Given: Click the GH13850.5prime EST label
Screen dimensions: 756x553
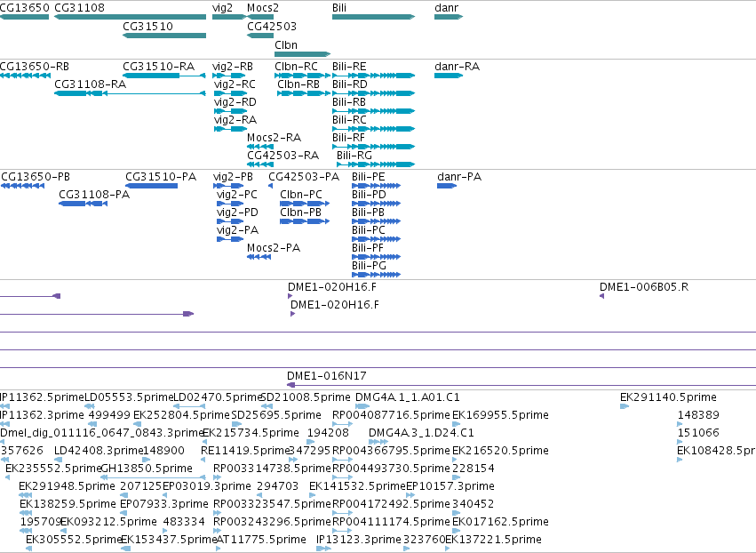Looking at the screenshot, I should (x=146, y=468).
